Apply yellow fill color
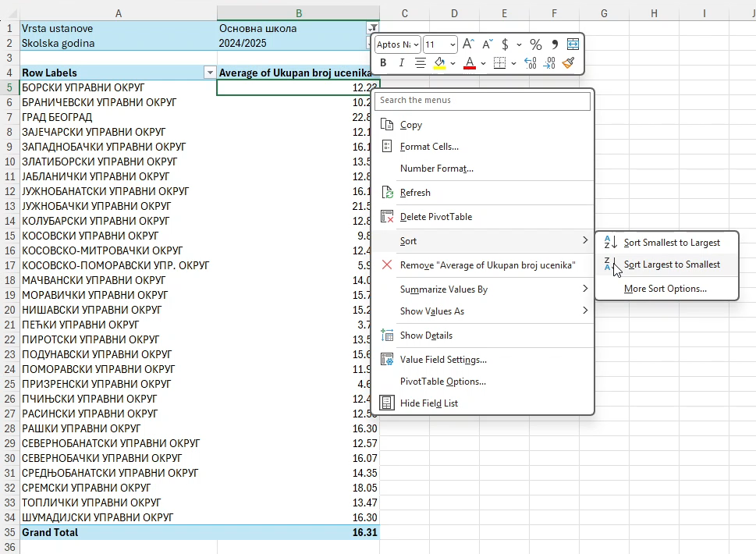 [439, 62]
